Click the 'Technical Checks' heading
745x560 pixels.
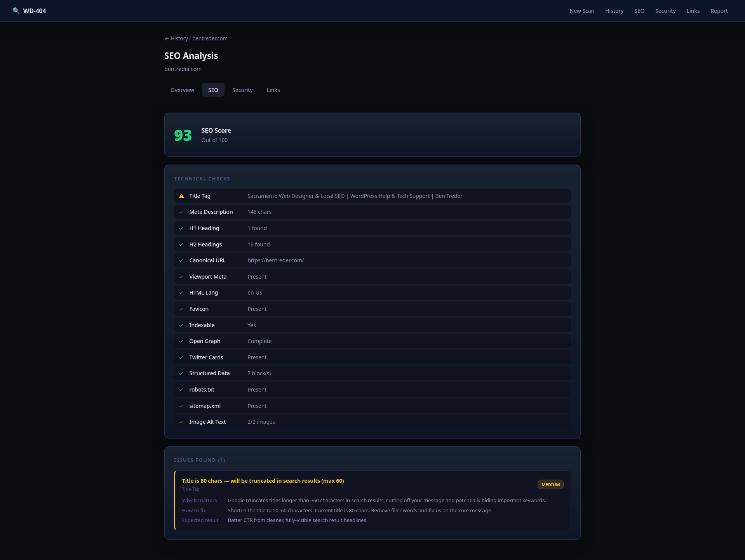pos(202,179)
